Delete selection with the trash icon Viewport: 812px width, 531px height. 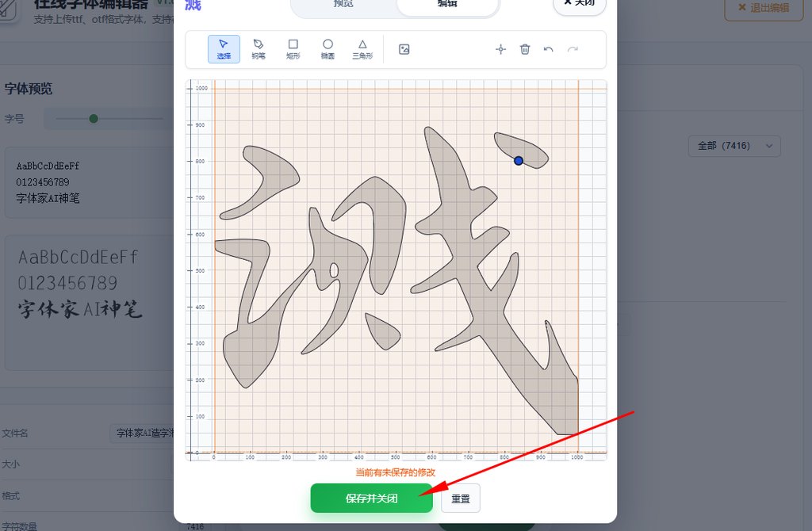pos(524,48)
